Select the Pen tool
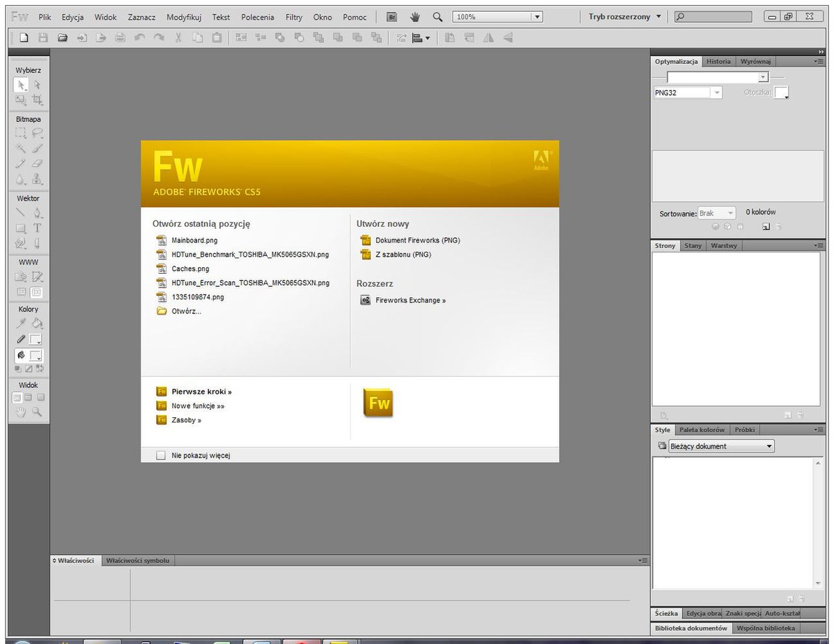The width and height of the screenshot is (834, 644). point(37,212)
